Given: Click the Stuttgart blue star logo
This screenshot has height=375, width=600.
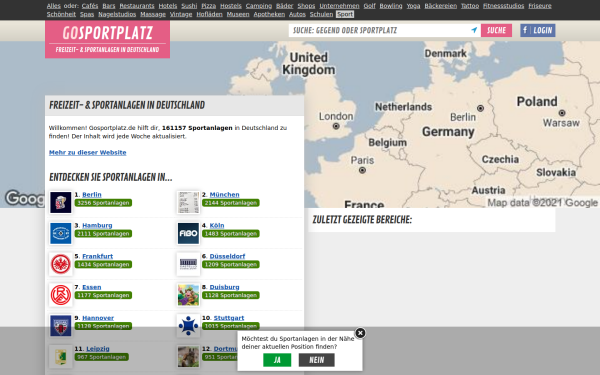Looking at the screenshot, I should coord(188,326).
